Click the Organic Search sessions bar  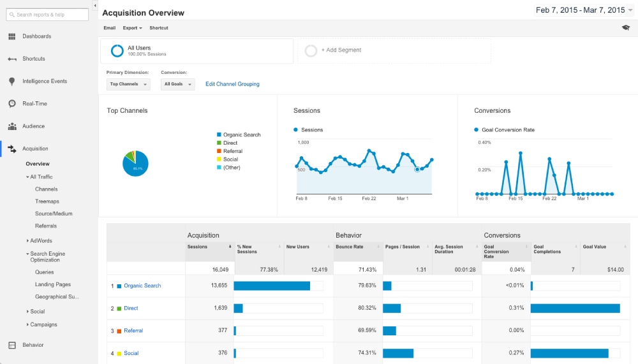tap(272, 286)
